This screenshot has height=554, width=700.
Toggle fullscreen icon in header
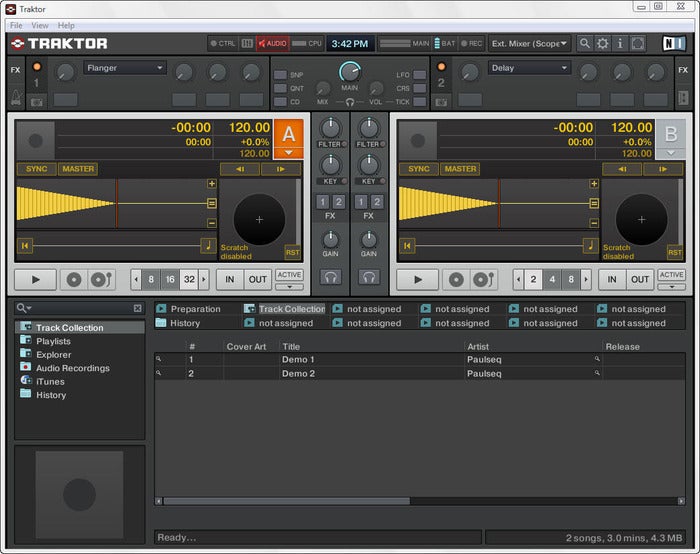pos(638,43)
